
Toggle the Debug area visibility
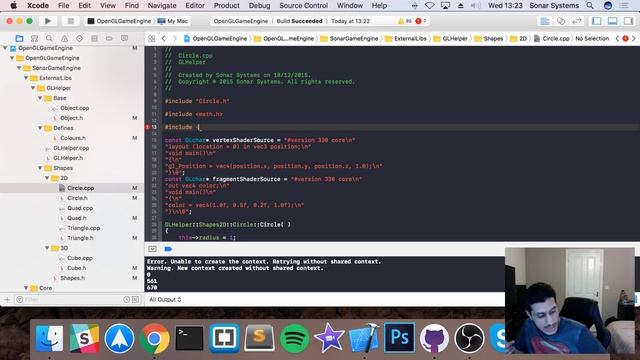pyautogui.click(x=612, y=21)
